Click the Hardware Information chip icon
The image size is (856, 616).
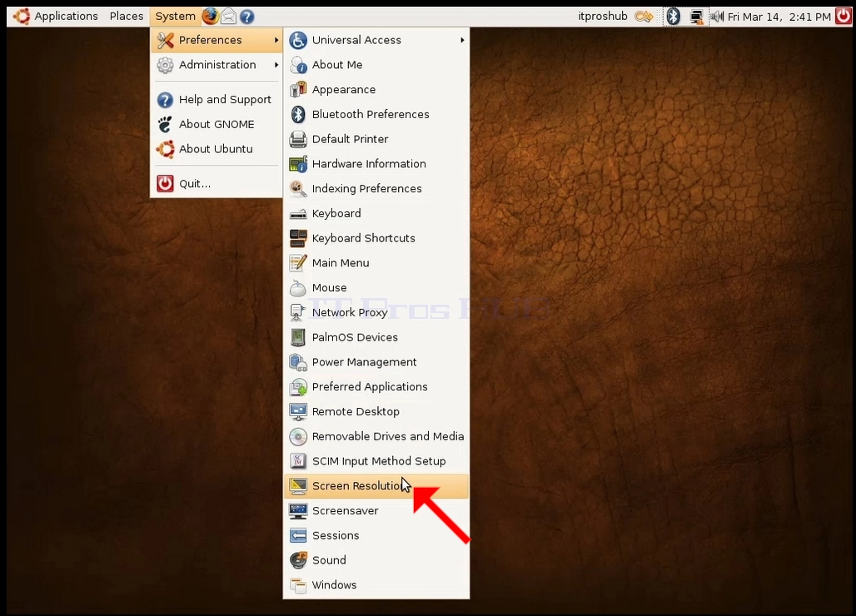tap(298, 164)
